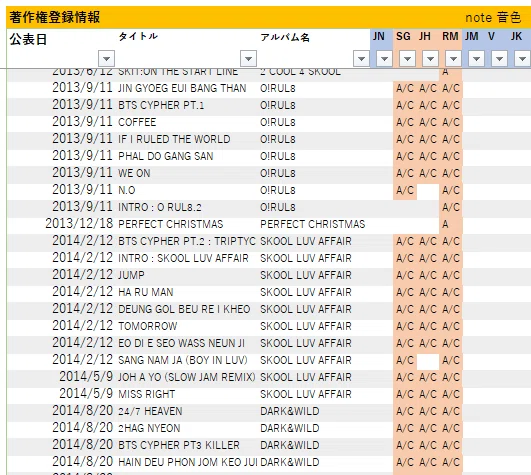Select the 24/7 HEAVEN title cell
Image resolution: width=531 pixels, height=475 pixels.
click(x=150, y=411)
